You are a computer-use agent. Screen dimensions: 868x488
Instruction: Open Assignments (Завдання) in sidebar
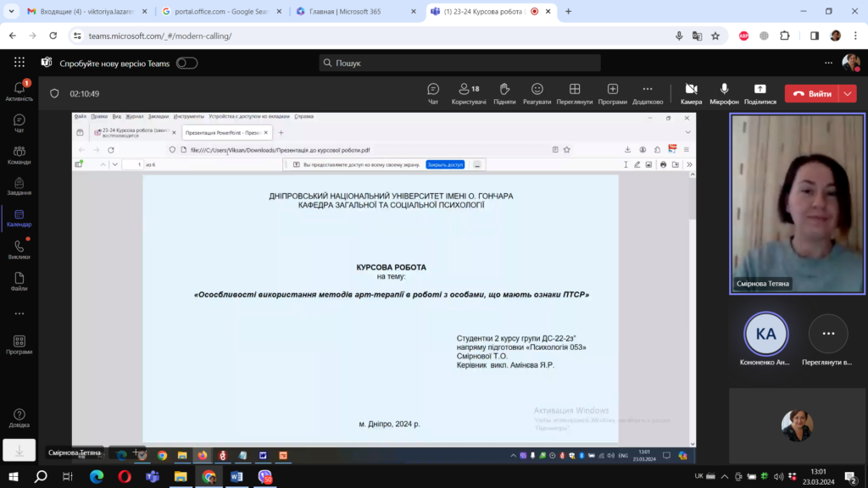coord(19,186)
